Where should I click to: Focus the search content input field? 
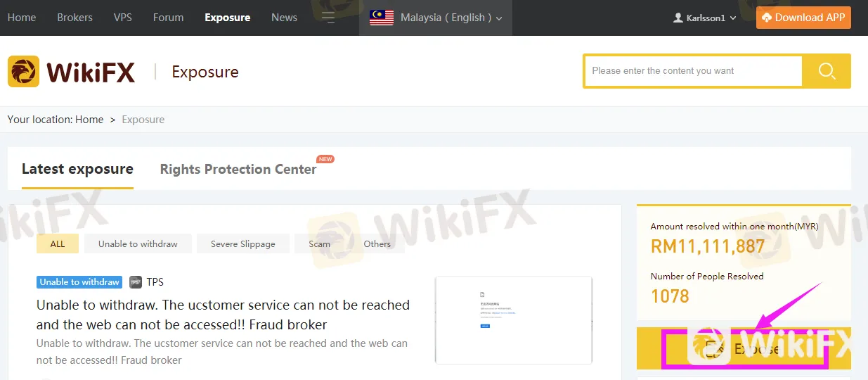coord(694,71)
